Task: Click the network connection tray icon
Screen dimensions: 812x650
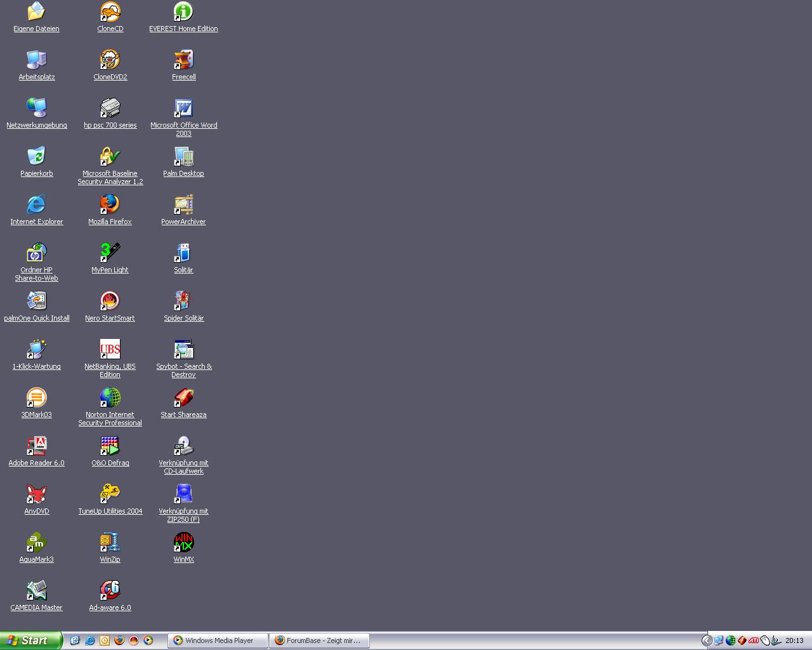Action: [x=719, y=640]
